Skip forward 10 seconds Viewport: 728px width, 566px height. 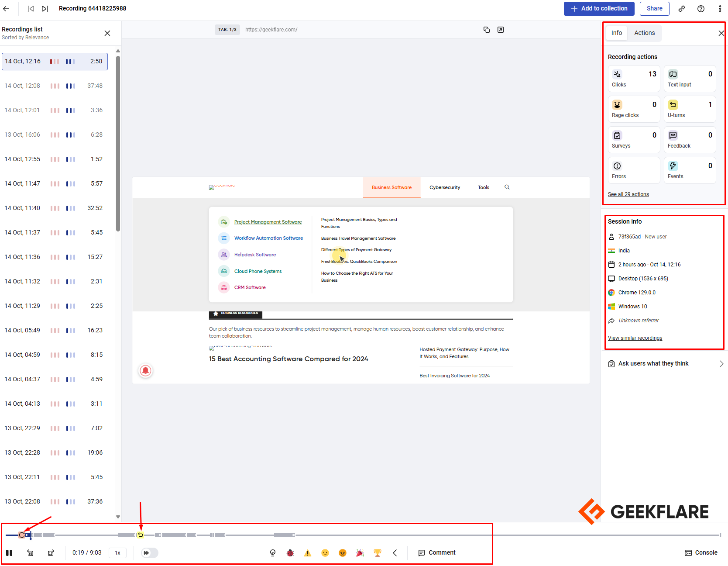coord(51,553)
